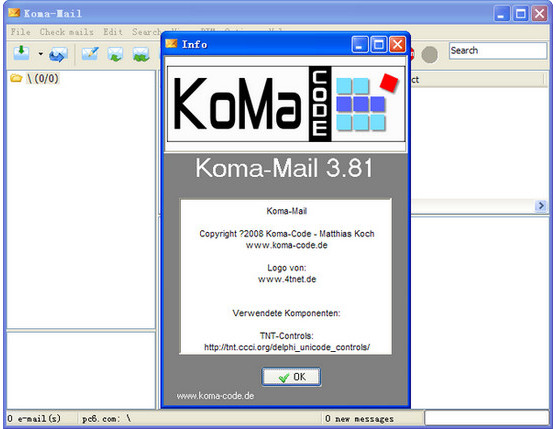Open the Search menu
Image resolution: width=556 pixels, height=429 pixels.
[x=146, y=32]
